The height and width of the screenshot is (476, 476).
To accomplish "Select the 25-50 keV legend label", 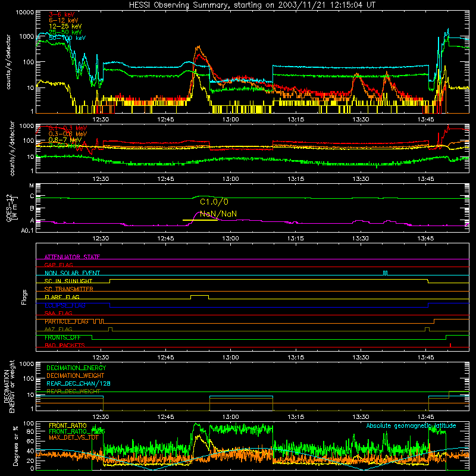I will tap(65, 32).
